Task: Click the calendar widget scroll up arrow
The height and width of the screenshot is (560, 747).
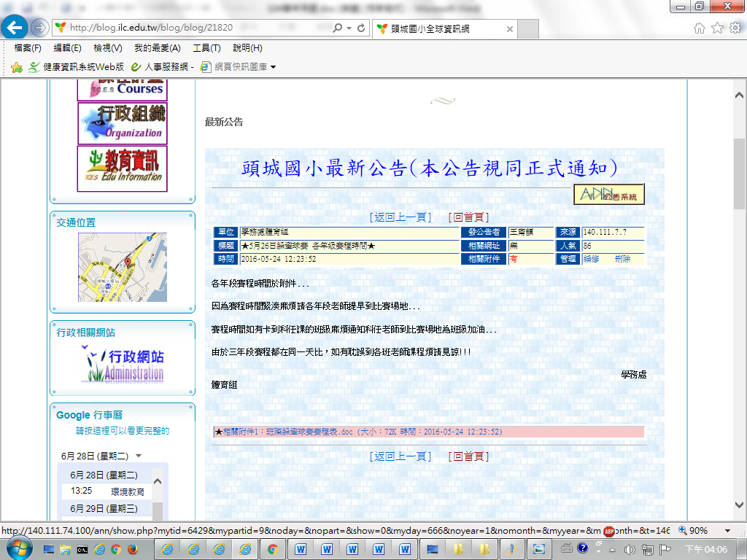Action: tap(158, 481)
